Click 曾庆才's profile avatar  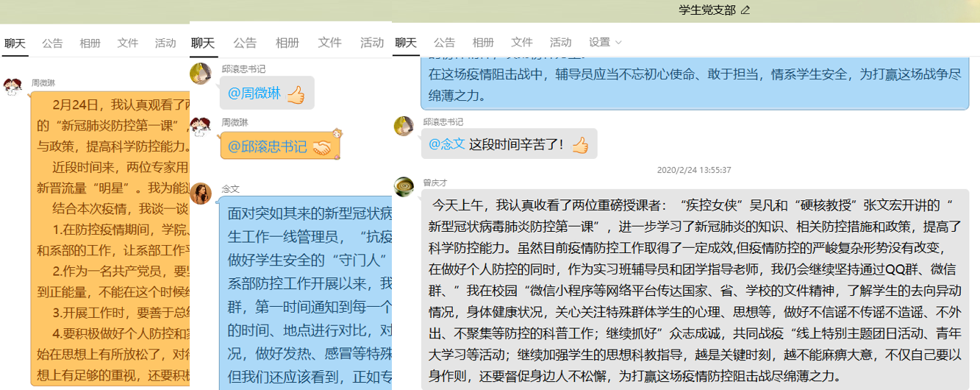tap(404, 187)
